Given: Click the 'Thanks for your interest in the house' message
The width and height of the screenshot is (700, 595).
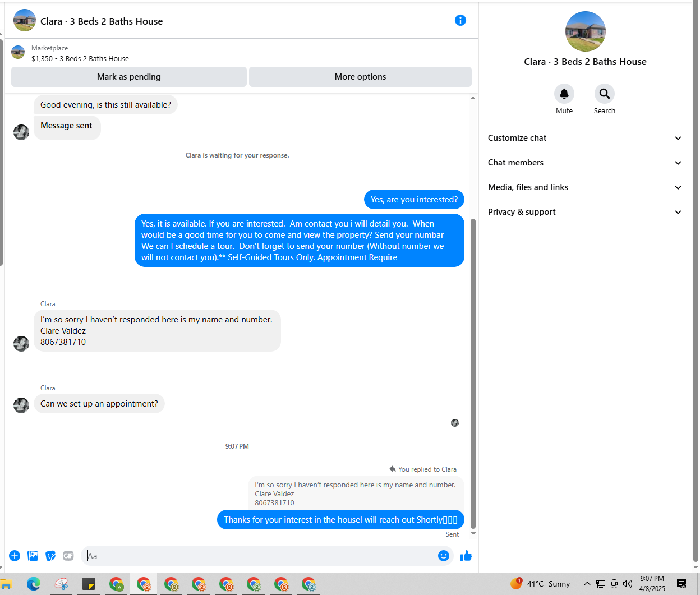Looking at the screenshot, I should [340, 520].
